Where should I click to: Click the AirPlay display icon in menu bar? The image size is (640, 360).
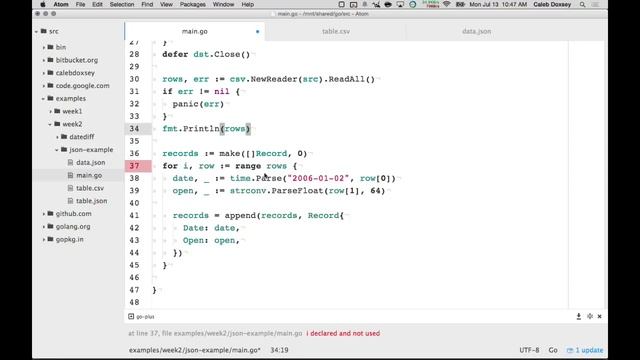(x=400, y=4)
